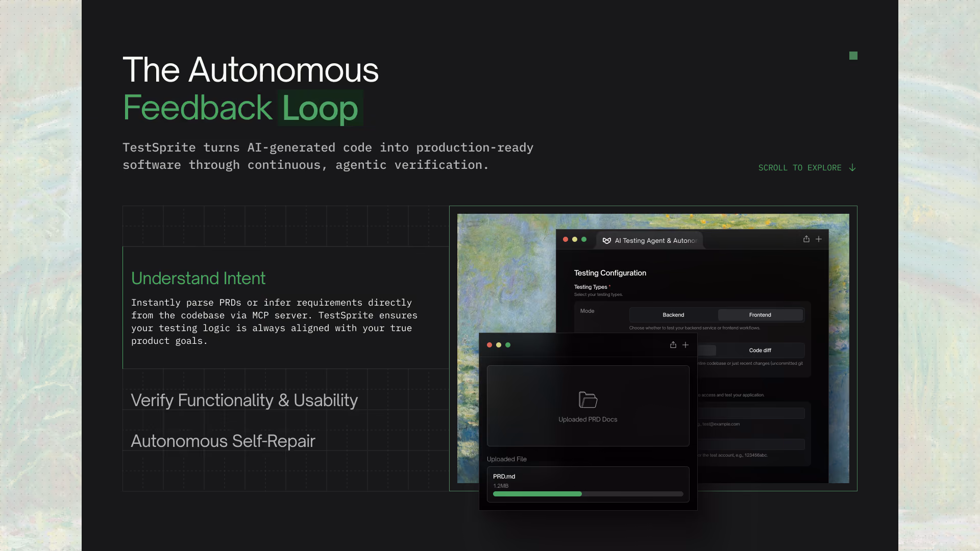Click the plus icon in the front upload window
The width and height of the screenshot is (980, 551).
pyautogui.click(x=685, y=345)
